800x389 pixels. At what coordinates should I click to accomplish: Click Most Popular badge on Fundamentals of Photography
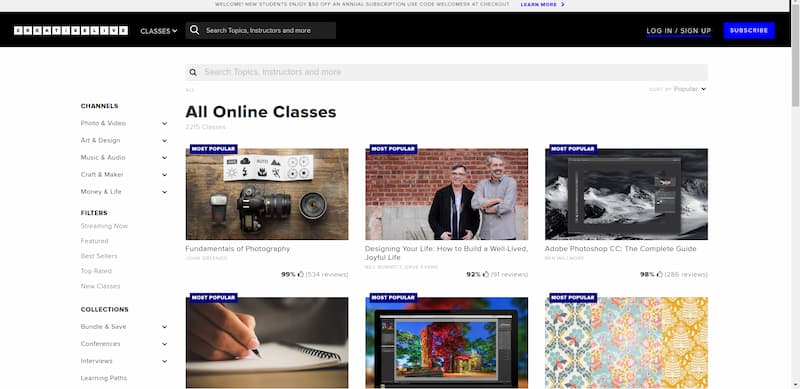pyautogui.click(x=214, y=149)
